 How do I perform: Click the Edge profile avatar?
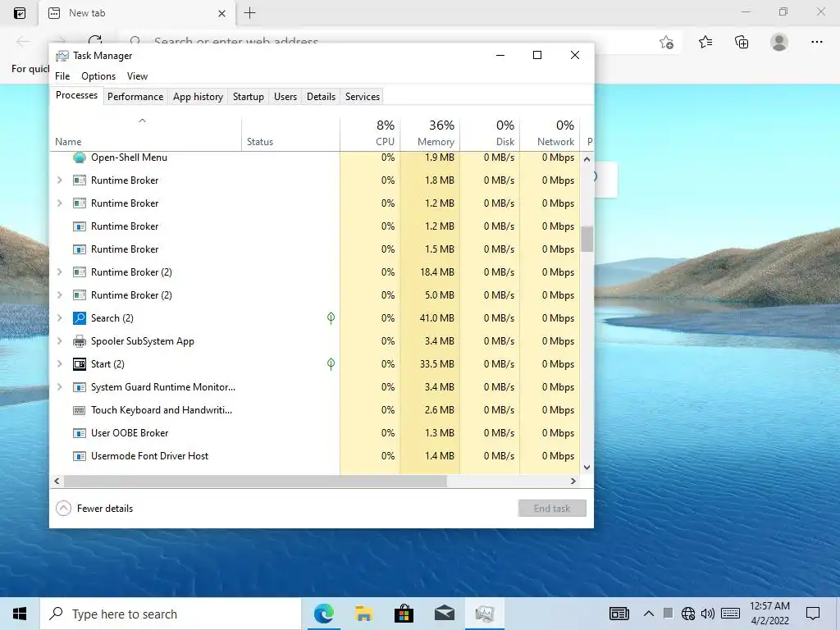[779, 42]
